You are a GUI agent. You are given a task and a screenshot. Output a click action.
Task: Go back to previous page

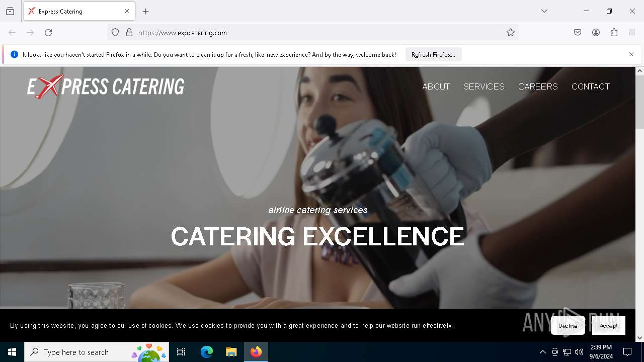[12, 33]
